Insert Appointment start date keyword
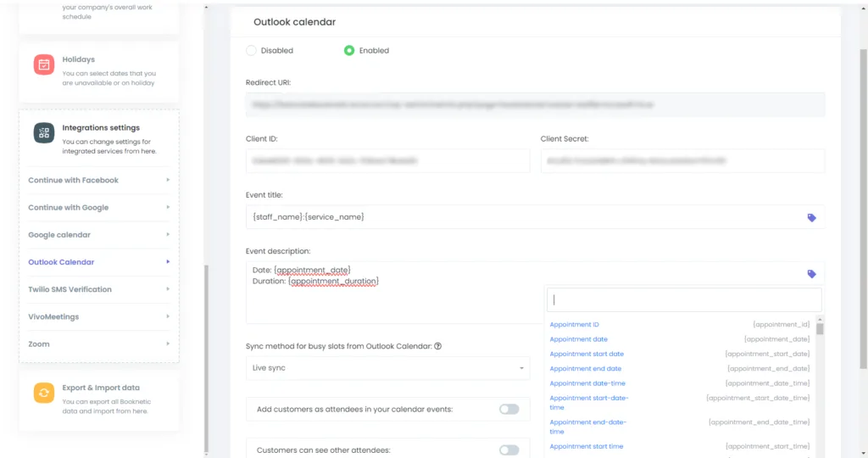Viewport: 868px width, 458px height. [587, 354]
